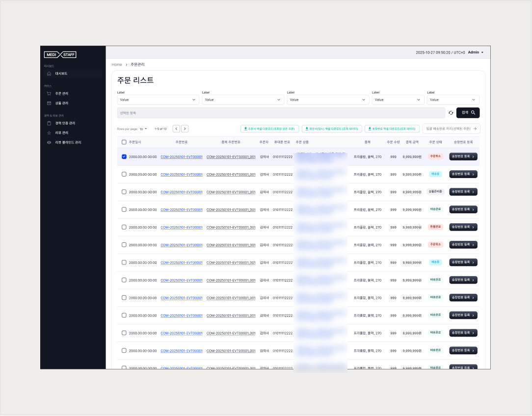Click the cart icon for 주문 관리
The image size is (532, 416).
pos(49,94)
